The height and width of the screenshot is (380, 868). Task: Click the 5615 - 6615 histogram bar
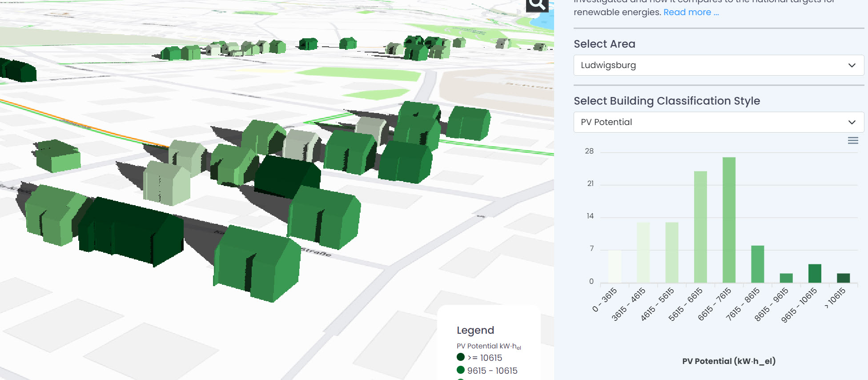700,227
